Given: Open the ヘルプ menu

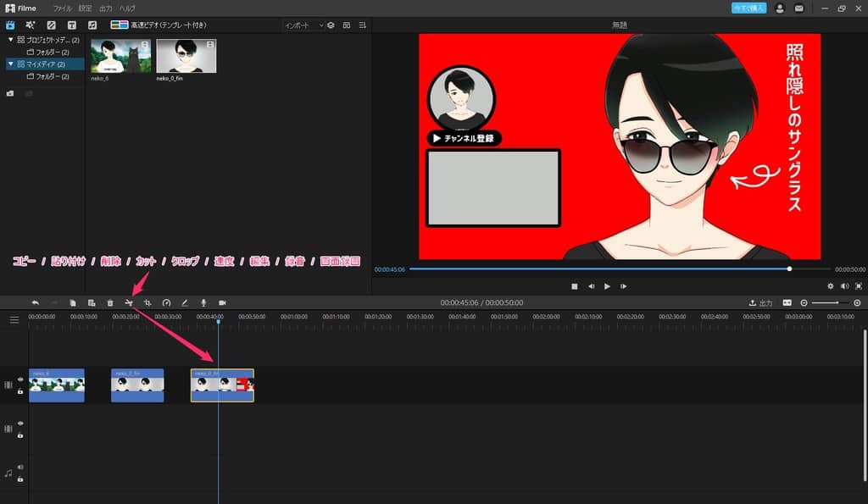Looking at the screenshot, I should pos(127,8).
